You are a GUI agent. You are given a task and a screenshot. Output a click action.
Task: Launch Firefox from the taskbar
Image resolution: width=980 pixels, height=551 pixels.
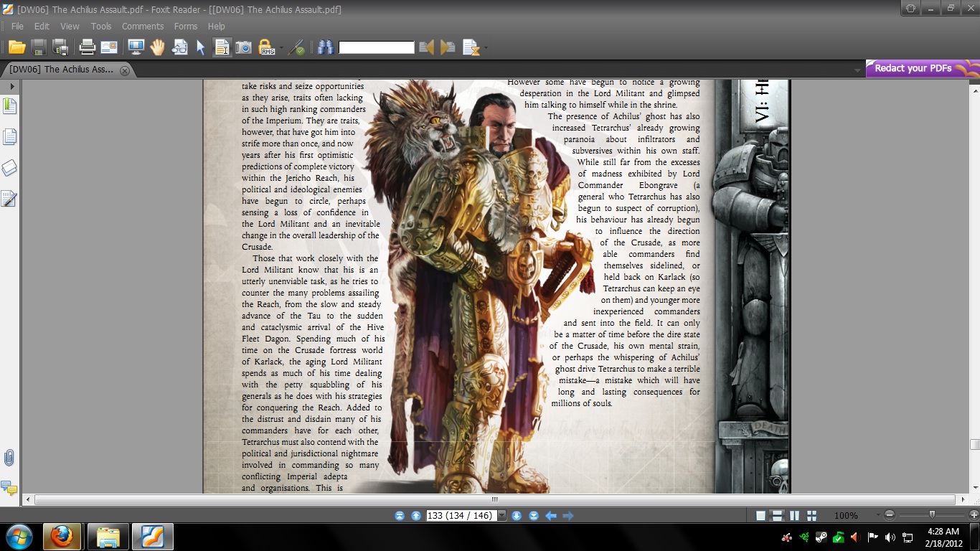62,537
